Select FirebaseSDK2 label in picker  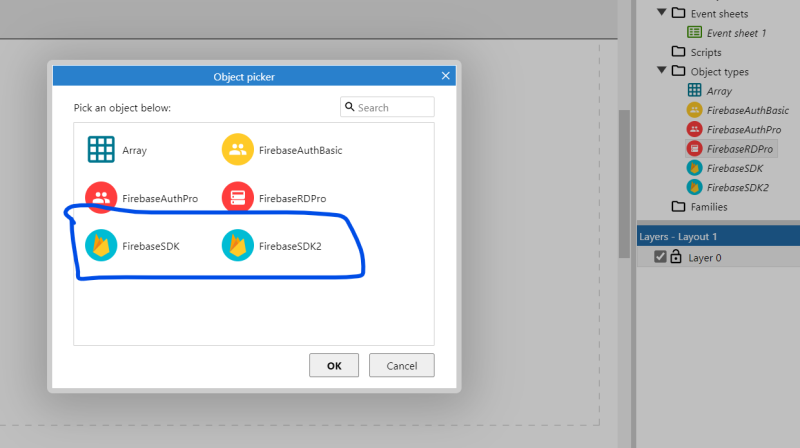[x=290, y=246]
